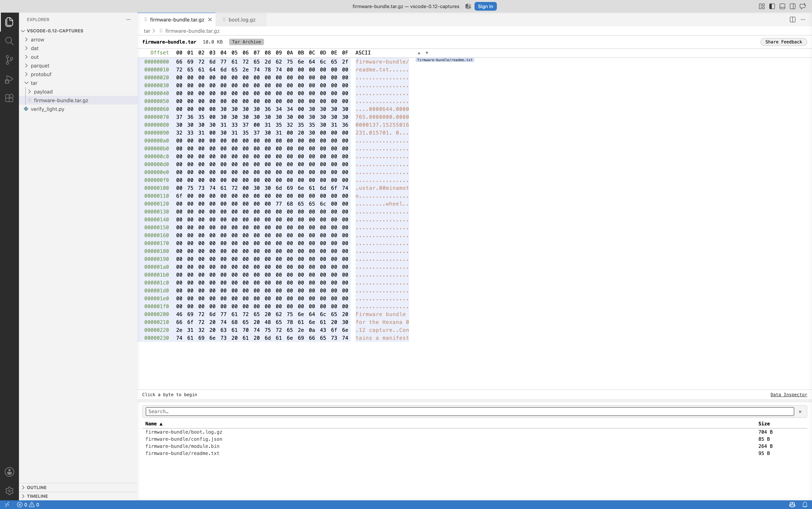Select firmware-bundle/config.json in the file list

pos(474,439)
